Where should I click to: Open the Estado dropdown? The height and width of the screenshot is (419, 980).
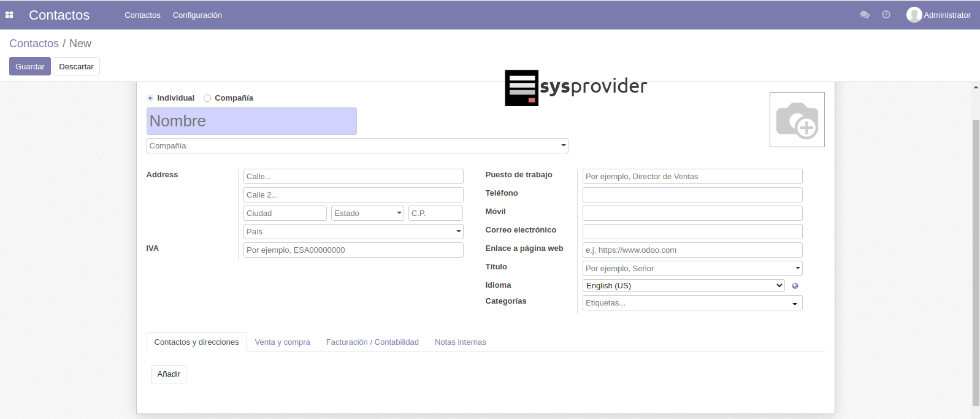(367, 213)
